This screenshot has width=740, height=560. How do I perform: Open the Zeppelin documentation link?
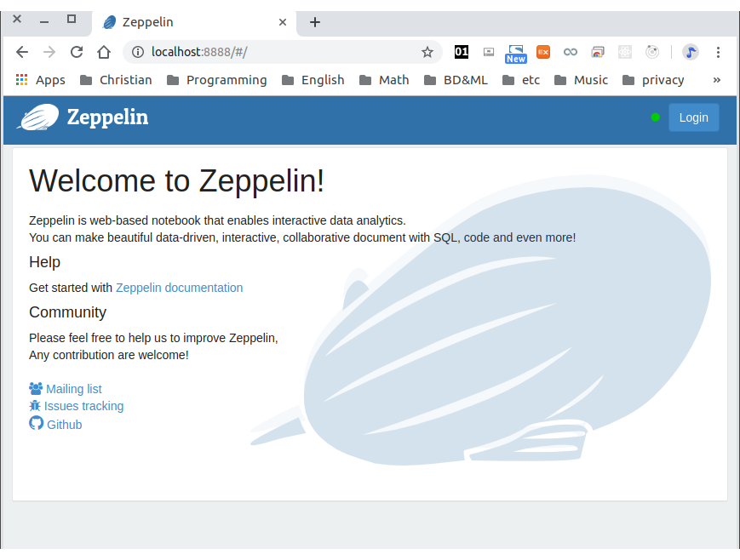click(x=180, y=288)
